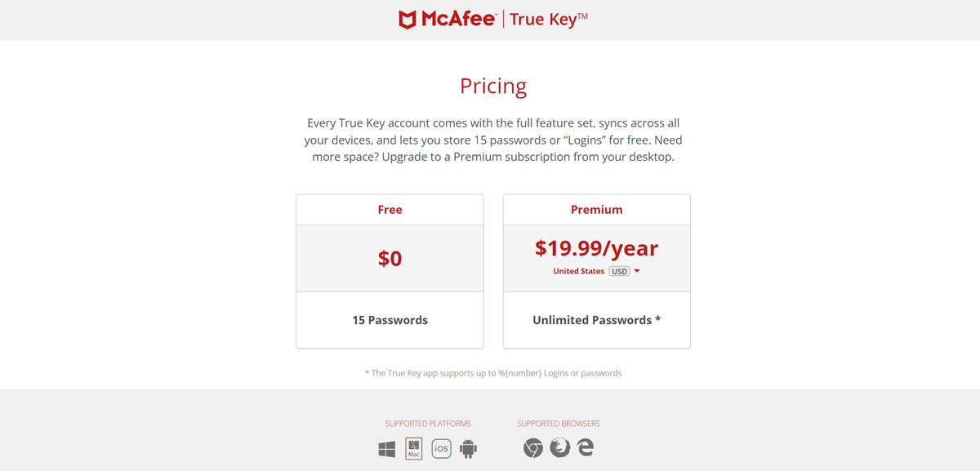
Task: Select the Mac platform icon
Action: (413, 448)
